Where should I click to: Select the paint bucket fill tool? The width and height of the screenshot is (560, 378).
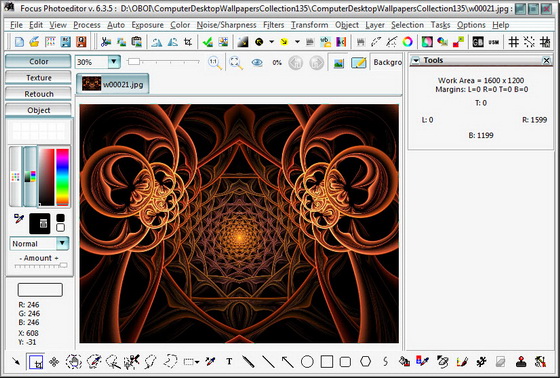click(404, 362)
